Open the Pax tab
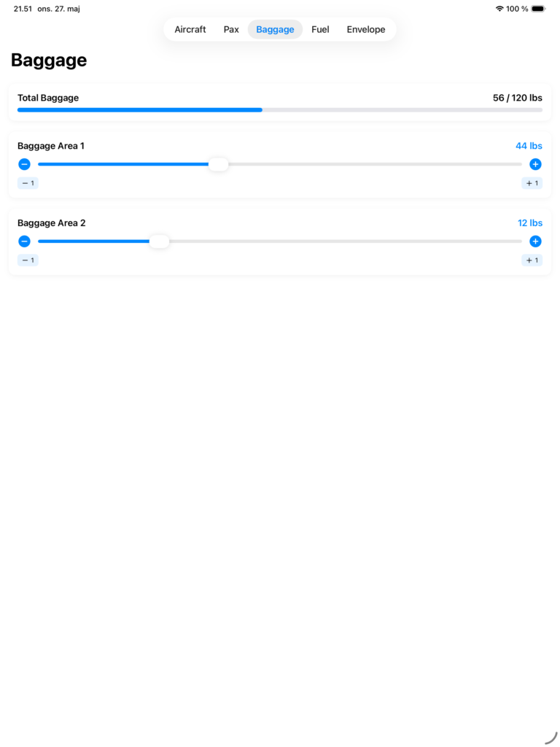The image size is (560, 747). 231,29
